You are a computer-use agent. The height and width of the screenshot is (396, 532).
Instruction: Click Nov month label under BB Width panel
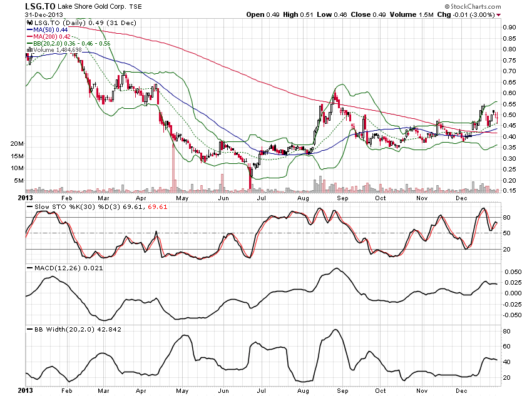(x=422, y=391)
